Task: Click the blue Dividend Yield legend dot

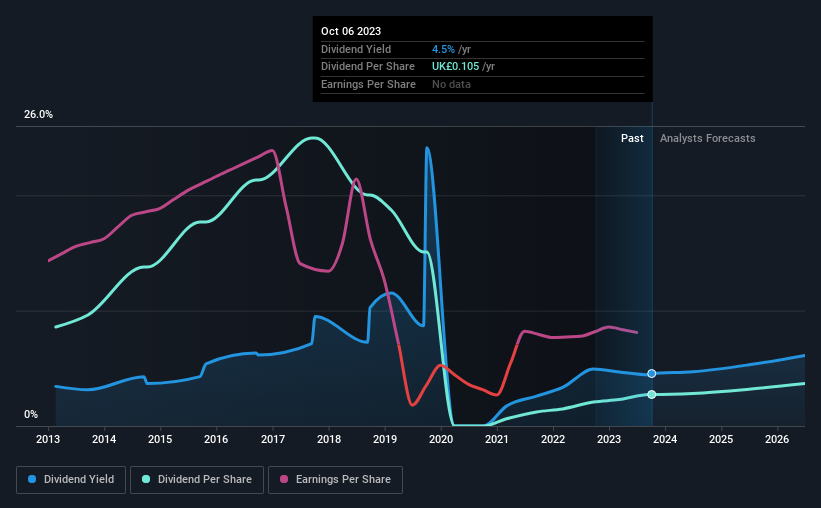Action: pyautogui.click(x=32, y=480)
